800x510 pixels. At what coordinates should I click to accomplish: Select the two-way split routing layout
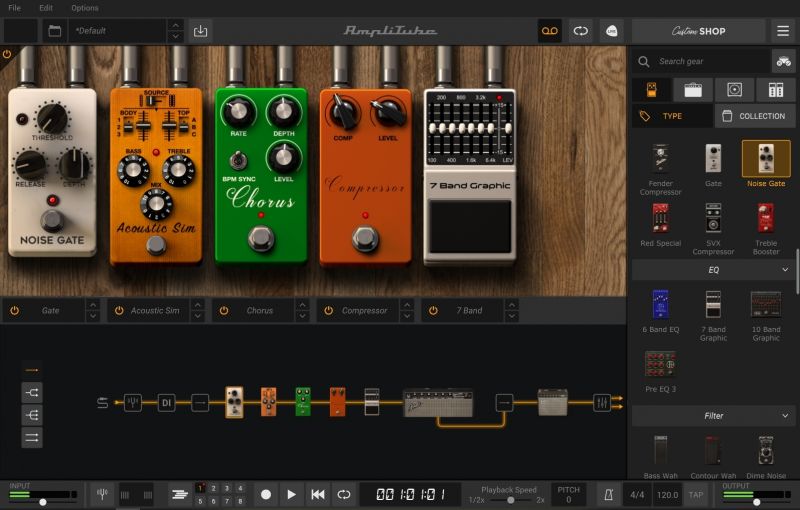[32, 393]
